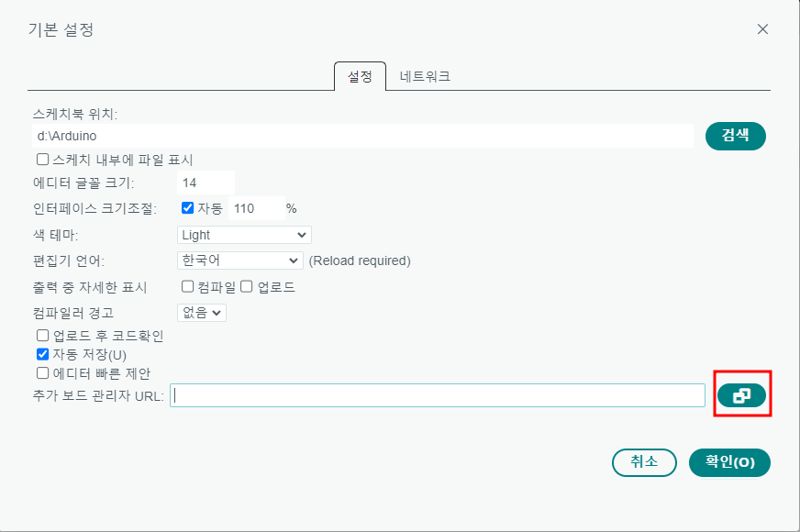Open the additional board URLs editor icon

(x=741, y=395)
